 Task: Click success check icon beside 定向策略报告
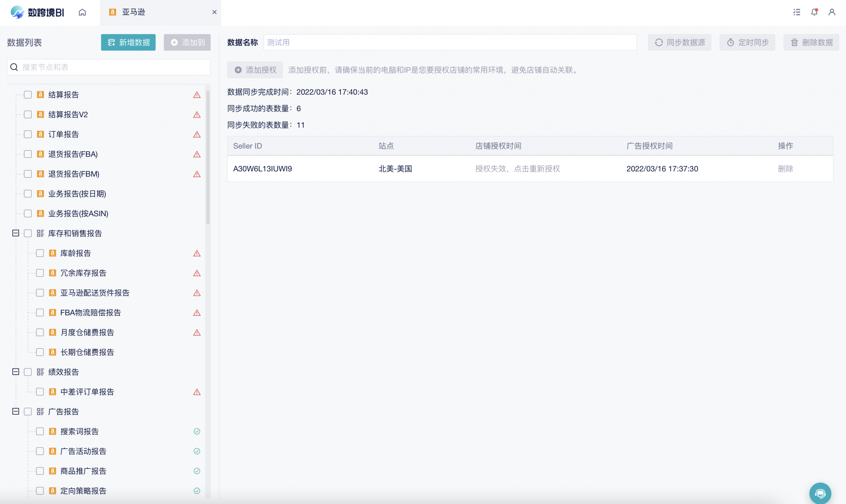click(x=197, y=491)
